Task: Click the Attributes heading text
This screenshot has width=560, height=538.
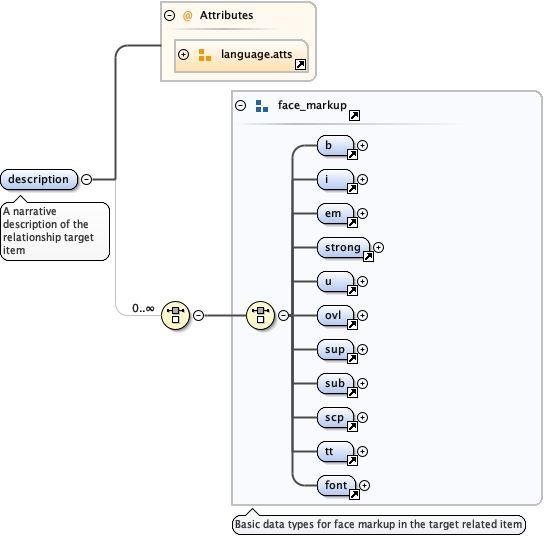Action: coord(226,15)
